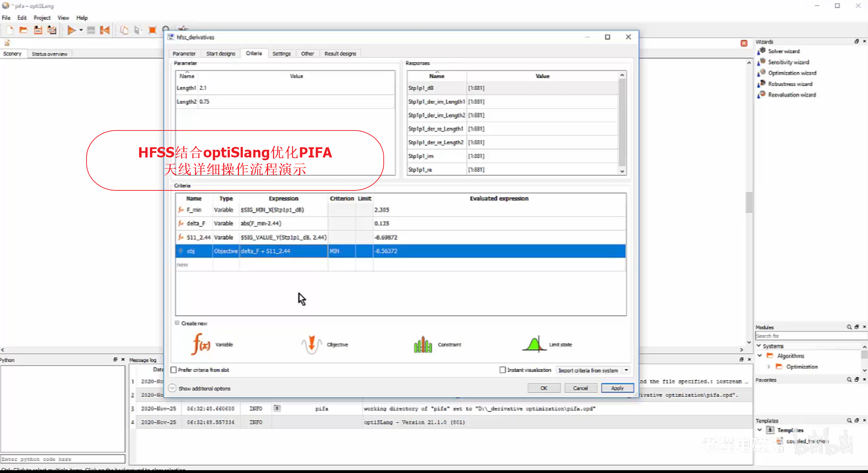Open the Reevaluation wizard
The image size is (868, 473).
pyautogui.click(x=792, y=95)
